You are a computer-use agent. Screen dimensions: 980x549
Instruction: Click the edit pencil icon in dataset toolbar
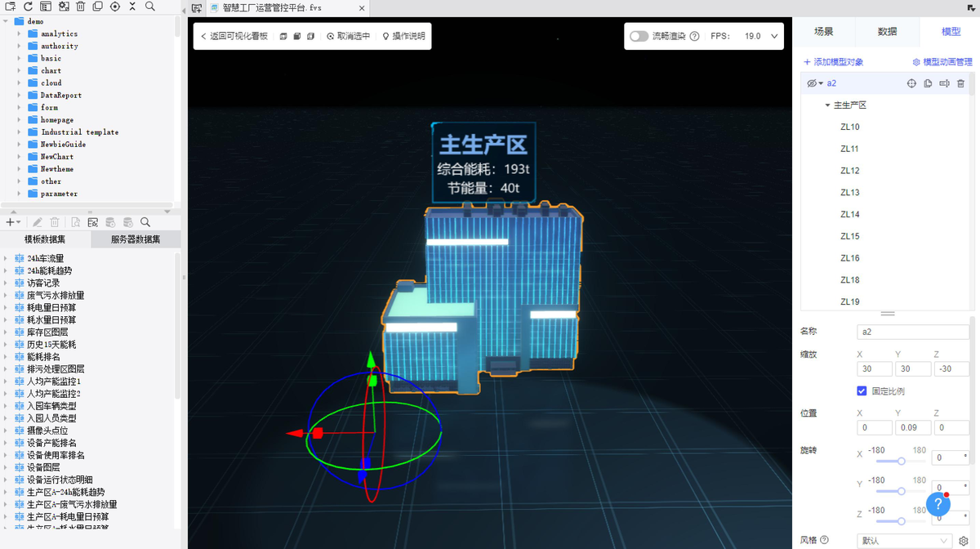point(37,222)
